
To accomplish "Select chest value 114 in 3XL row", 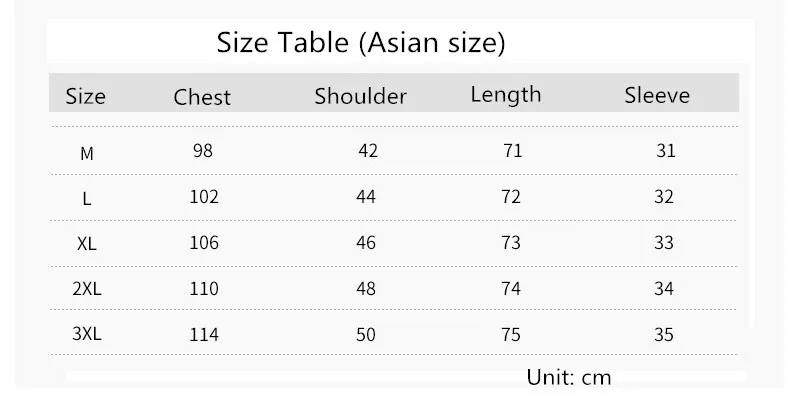I will click(204, 335).
